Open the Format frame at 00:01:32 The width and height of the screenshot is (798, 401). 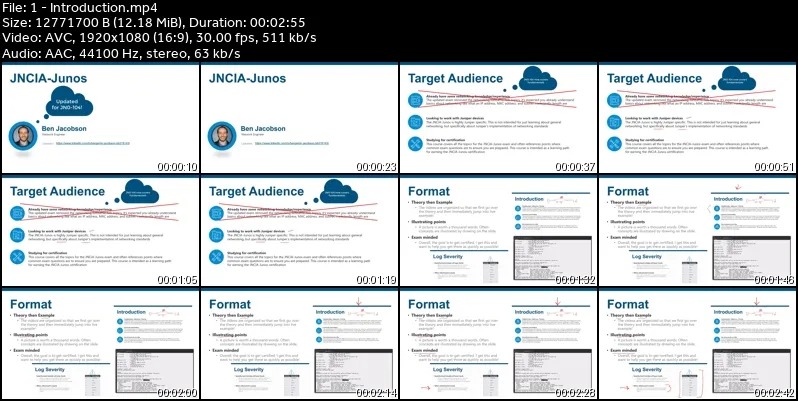click(x=498, y=231)
